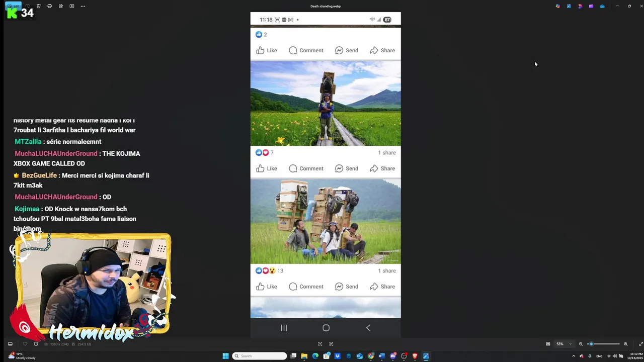Comment on the three porters photo post
Image resolution: width=644 pixels, height=362 pixels.
pos(306,287)
